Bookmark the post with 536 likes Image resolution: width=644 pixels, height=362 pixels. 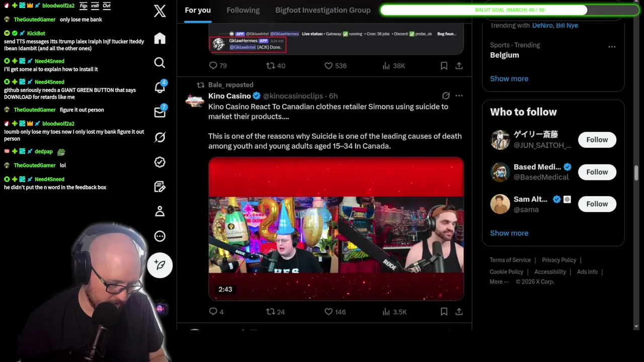tap(444, 65)
